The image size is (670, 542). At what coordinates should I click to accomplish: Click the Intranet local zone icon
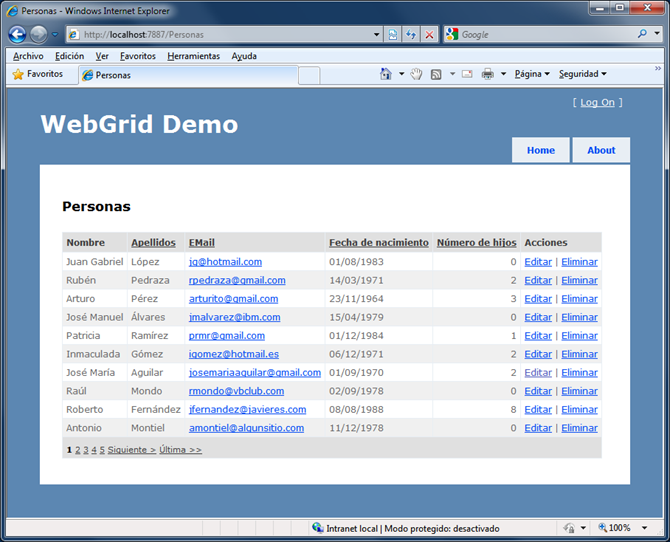(x=317, y=527)
